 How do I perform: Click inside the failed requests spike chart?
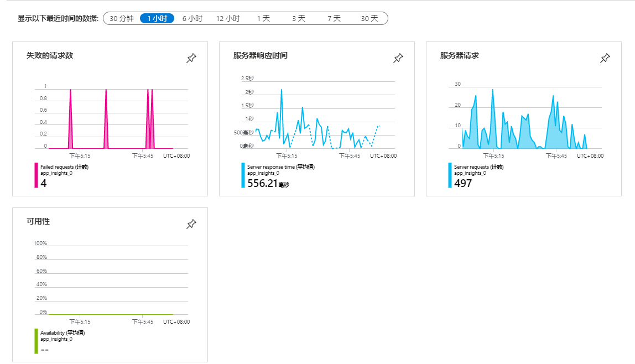(x=111, y=118)
